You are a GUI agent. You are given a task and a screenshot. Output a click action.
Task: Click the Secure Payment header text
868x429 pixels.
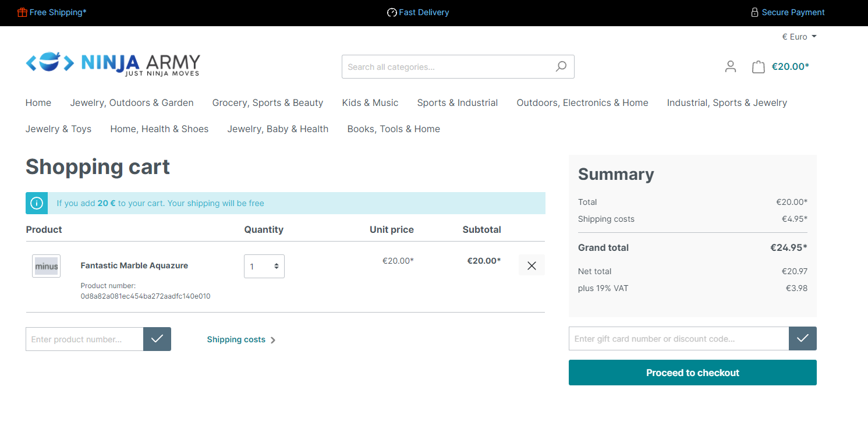coord(793,12)
